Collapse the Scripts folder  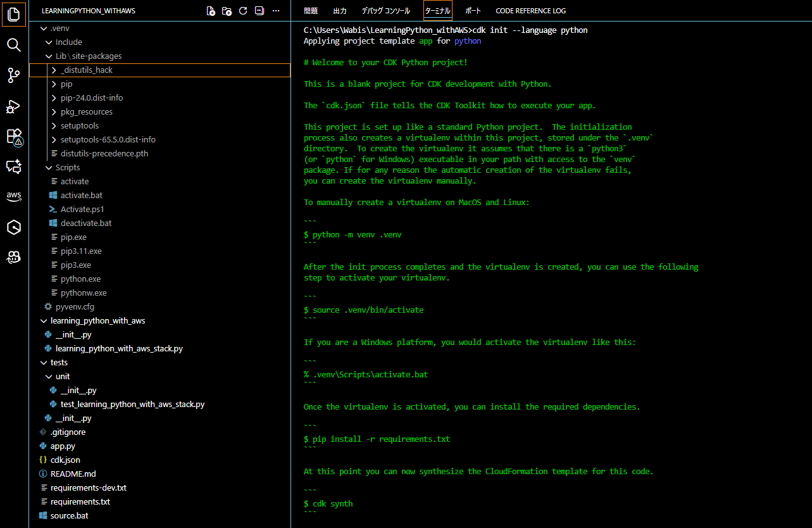(49, 167)
